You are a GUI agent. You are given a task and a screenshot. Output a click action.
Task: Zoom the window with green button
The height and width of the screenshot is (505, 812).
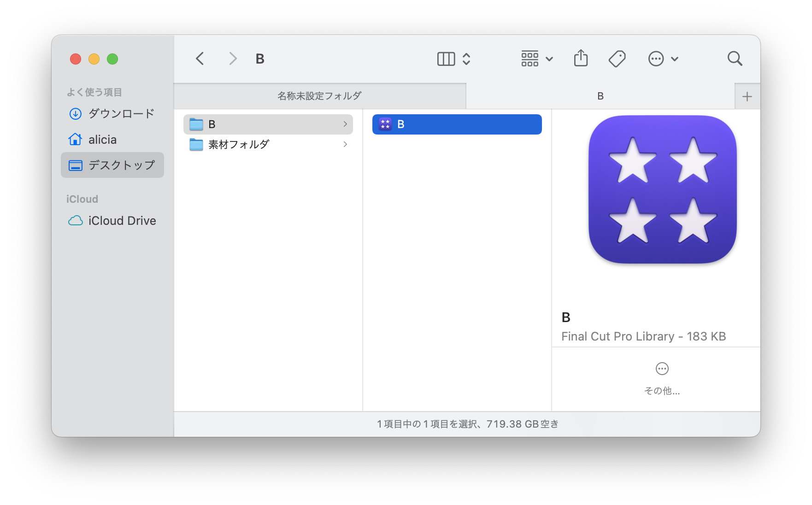(112, 59)
